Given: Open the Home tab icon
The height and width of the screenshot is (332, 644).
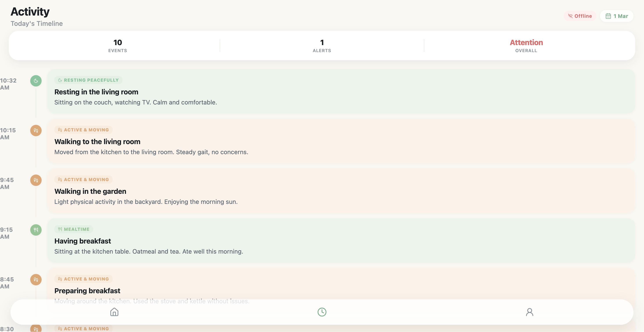Looking at the screenshot, I should pyautogui.click(x=114, y=312).
